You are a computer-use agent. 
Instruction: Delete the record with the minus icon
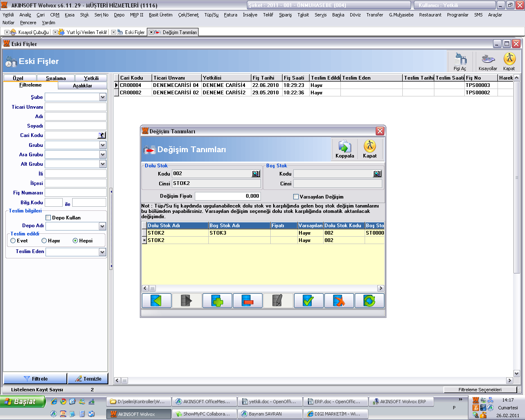coord(248,301)
